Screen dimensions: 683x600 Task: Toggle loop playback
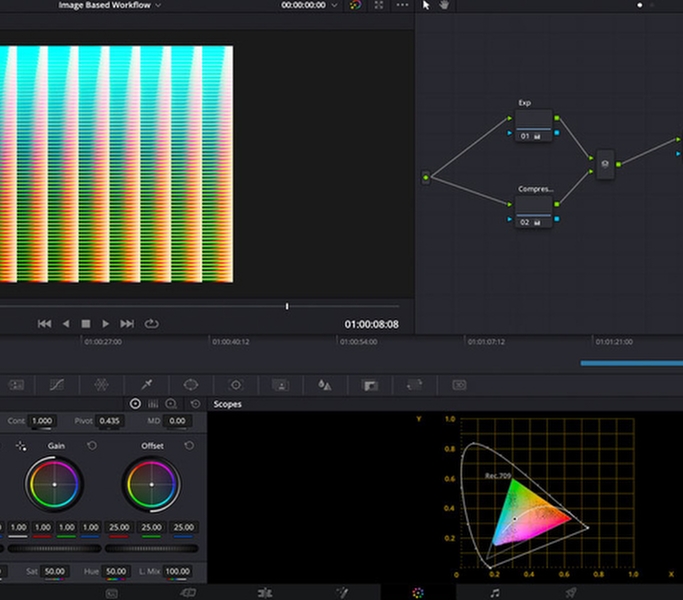coord(152,324)
